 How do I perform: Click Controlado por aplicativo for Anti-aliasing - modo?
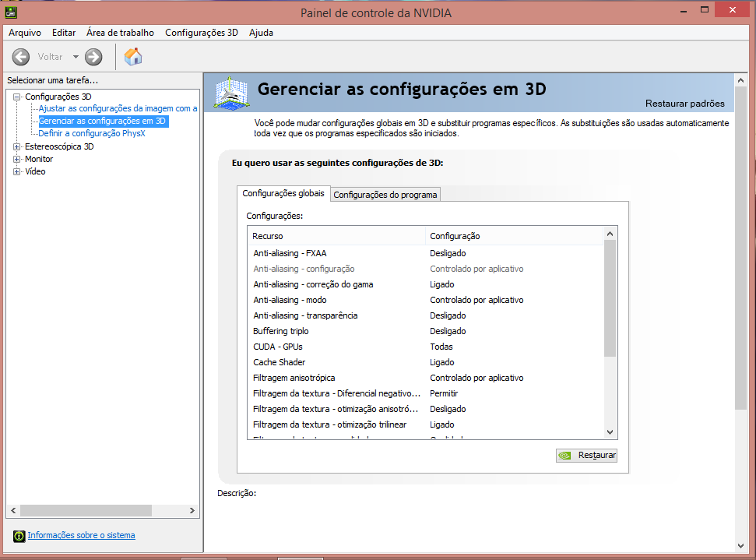pyautogui.click(x=476, y=300)
